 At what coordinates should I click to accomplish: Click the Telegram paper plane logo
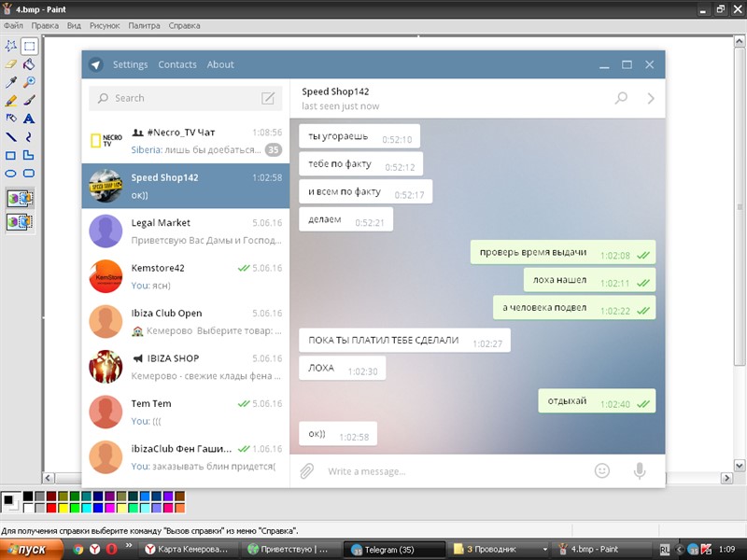(x=96, y=64)
